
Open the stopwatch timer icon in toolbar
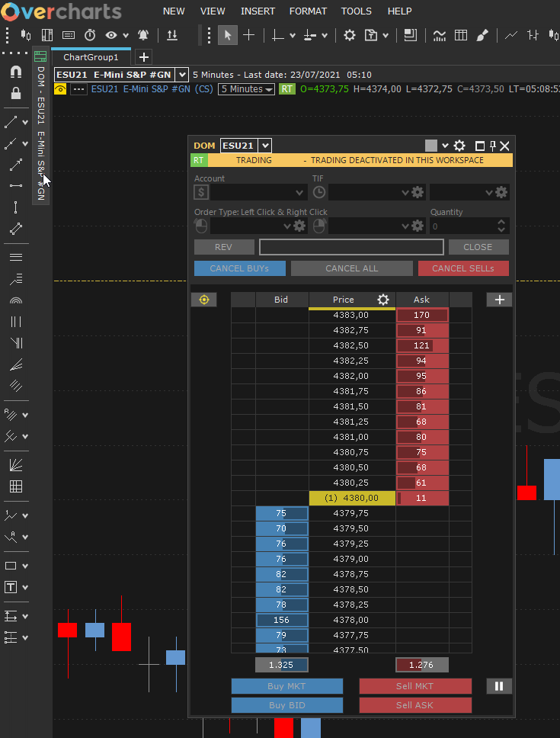click(90, 35)
